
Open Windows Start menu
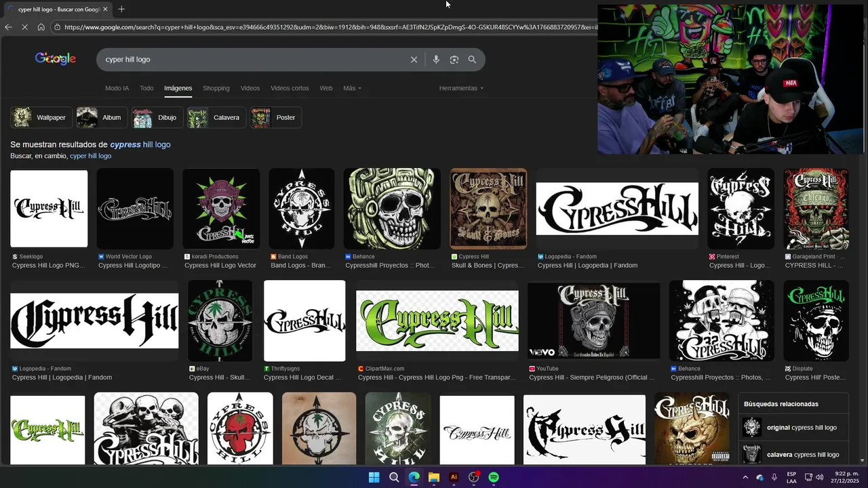click(x=374, y=477)
